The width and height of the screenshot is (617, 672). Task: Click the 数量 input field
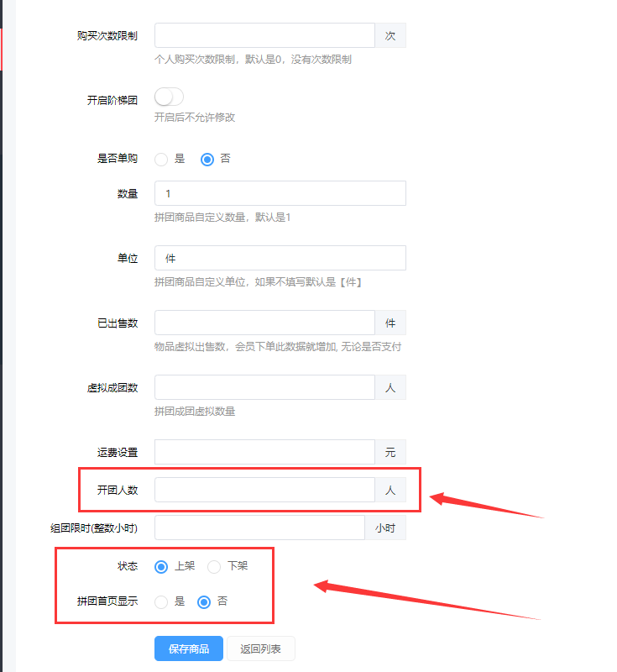click(x=280, y=193)
